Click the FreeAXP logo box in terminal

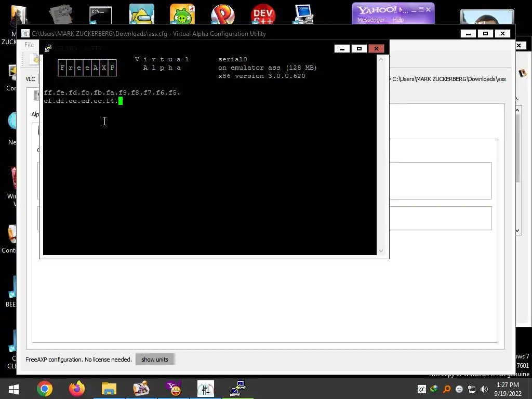pyautogui.click(x=87, y=68)
